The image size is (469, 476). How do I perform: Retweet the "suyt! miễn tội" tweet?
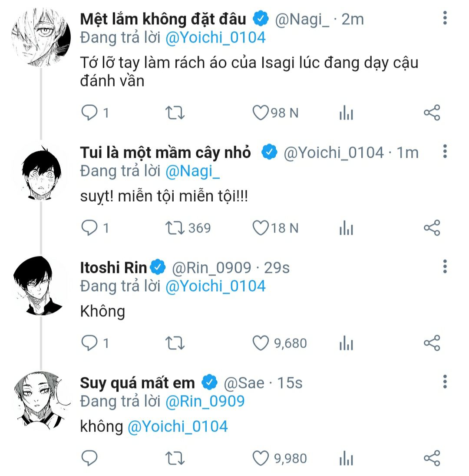tap(175, 228)
